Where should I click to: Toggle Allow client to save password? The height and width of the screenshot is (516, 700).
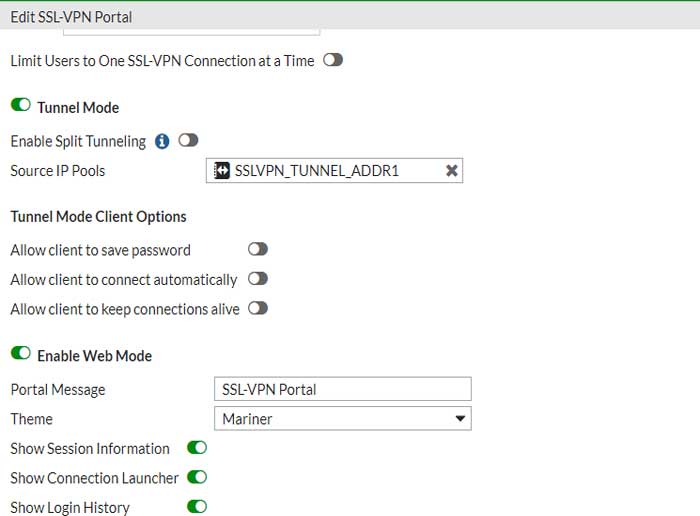click(258, 249)
